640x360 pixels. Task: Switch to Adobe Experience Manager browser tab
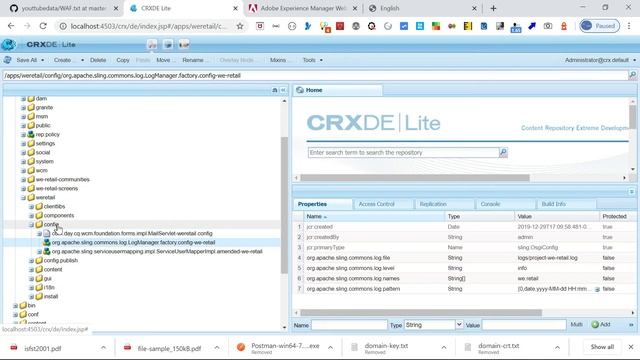tap(302, 8)
